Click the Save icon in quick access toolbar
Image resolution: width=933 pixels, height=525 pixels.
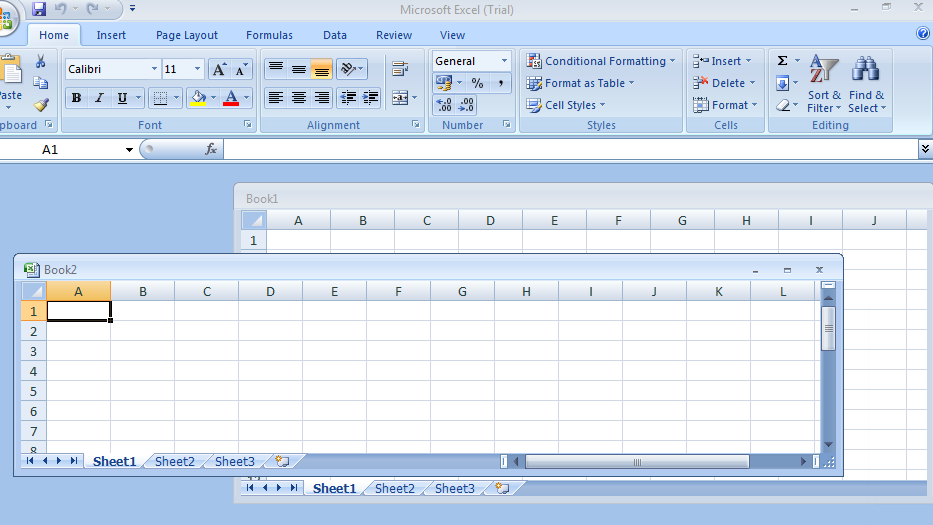coord(39,9)
